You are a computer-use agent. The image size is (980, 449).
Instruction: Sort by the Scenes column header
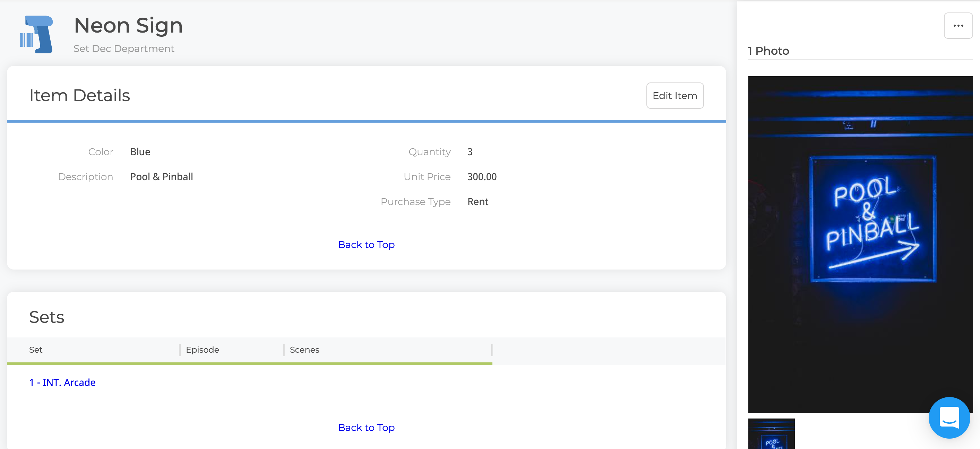click(x=304, y=349)
